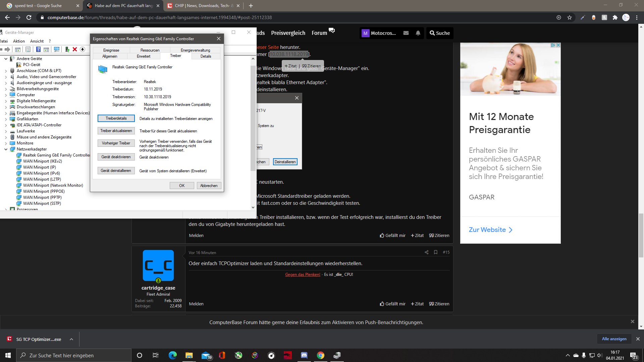Open SG TCP Optimizer download options arrow
The width and height of the screenshot is (644, 362).
71,339
